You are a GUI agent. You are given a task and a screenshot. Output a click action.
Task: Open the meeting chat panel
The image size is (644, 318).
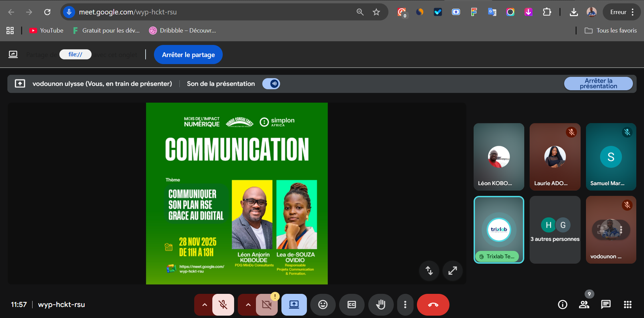click(x=606, y=305)
